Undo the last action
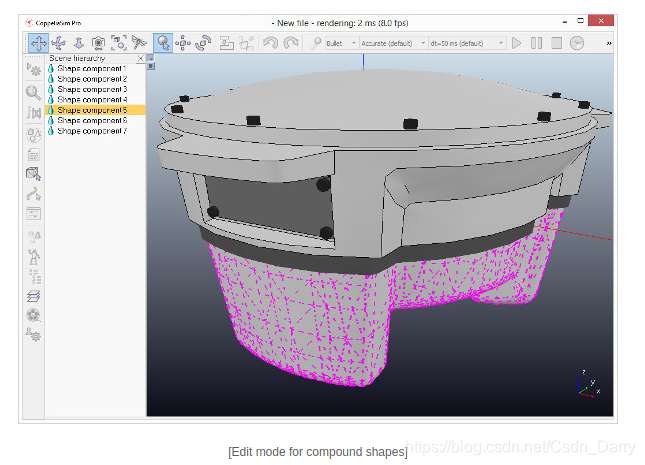The image size is (645, 465). 270,43
